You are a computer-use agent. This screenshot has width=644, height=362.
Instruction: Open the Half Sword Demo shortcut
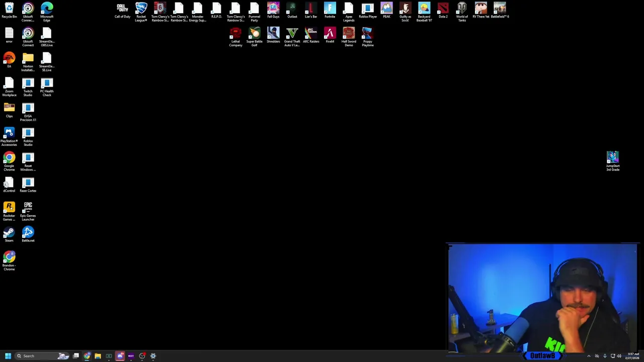[x=349, y=38]
